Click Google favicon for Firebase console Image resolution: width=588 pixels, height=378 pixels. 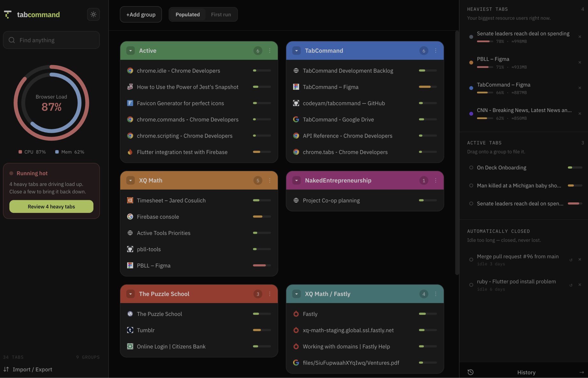pos(130,216)
